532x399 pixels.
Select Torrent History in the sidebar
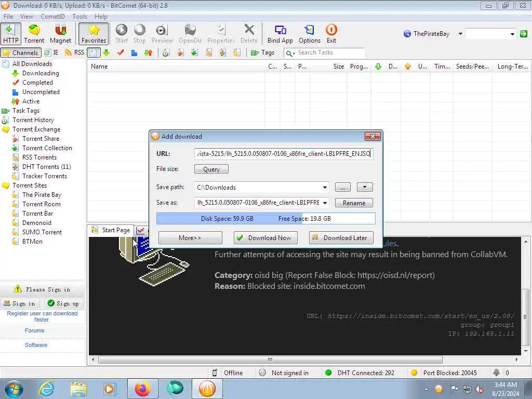tap(33, 120)
